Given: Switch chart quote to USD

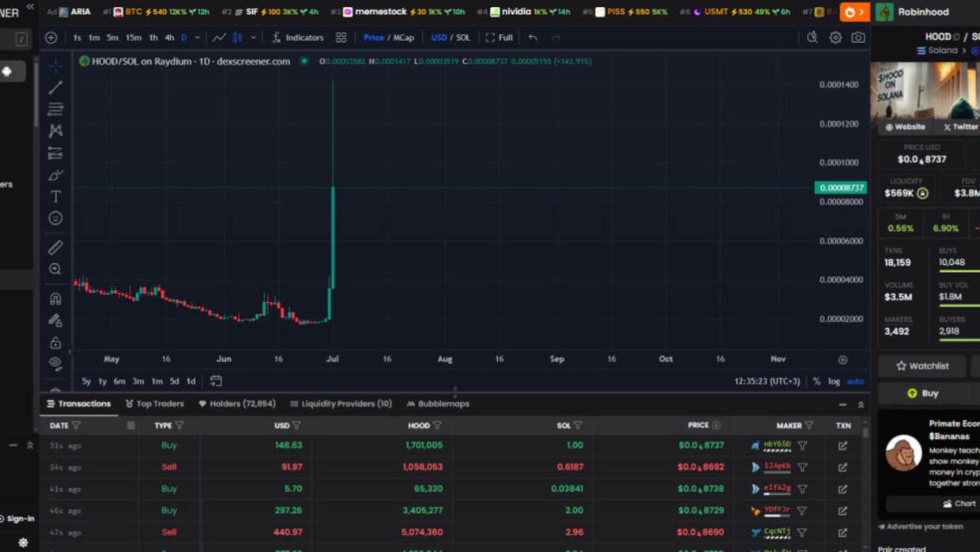Looking at the screenshot, I should [439, 37].
